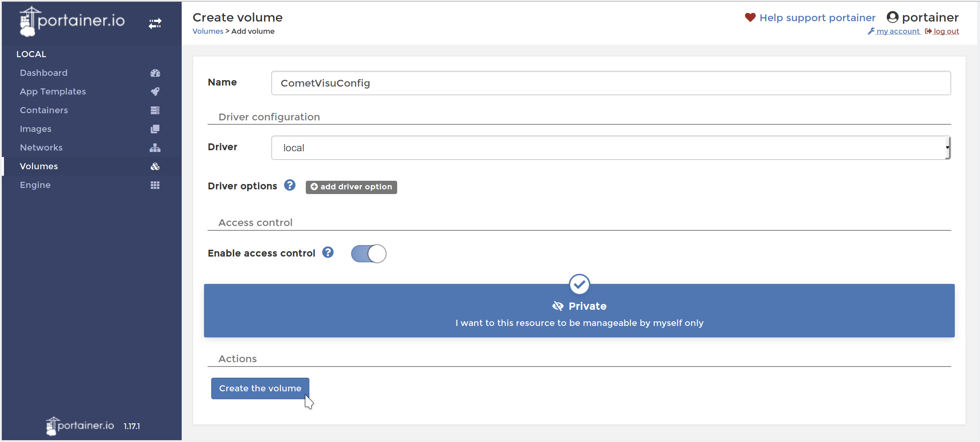Click the log out link
Image resolution: width=980 pixels, height=442 pixels.
pyautogui.click(x=945, y=31)
